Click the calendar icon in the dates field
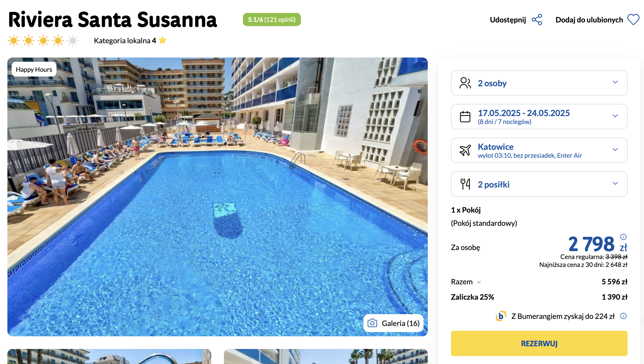 [465, 117]
